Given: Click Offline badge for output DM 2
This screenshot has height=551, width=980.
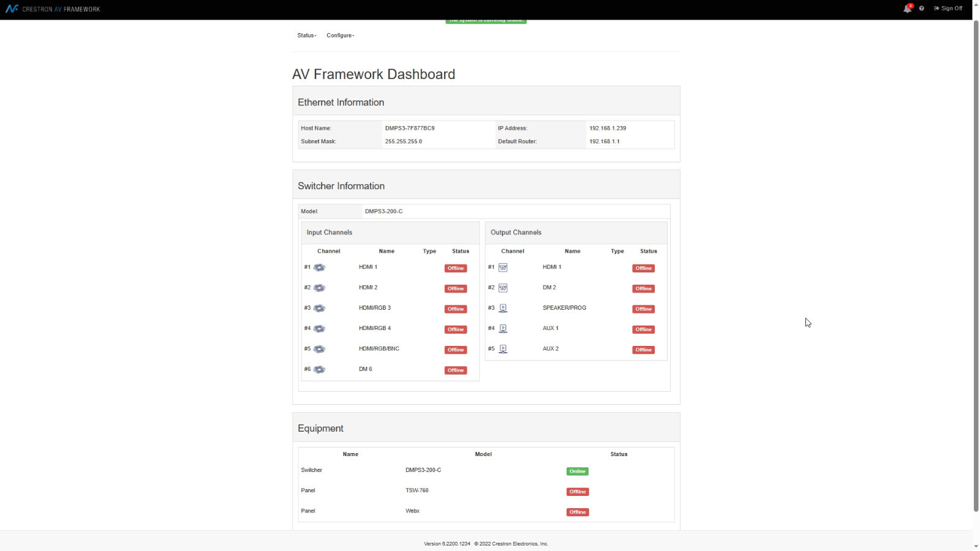Looking at the screenshot, I should [644, 288].
